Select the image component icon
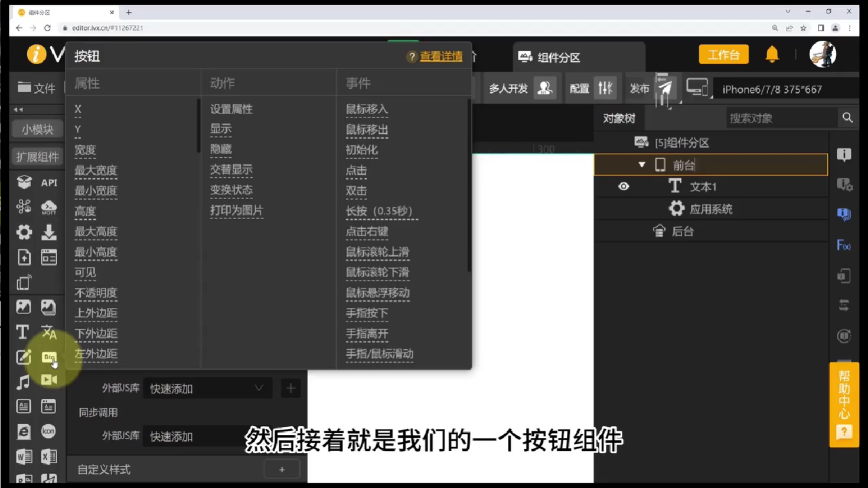 (24, 307)
